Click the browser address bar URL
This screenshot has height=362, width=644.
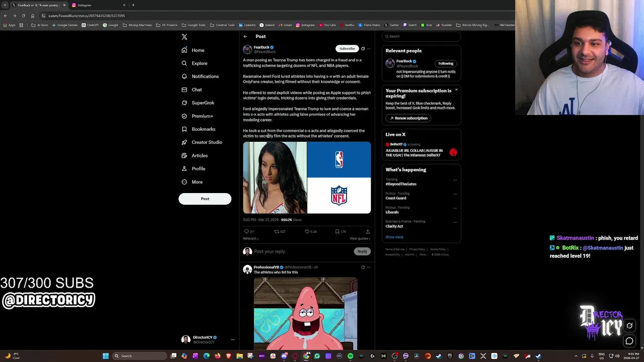click(87, 16)
